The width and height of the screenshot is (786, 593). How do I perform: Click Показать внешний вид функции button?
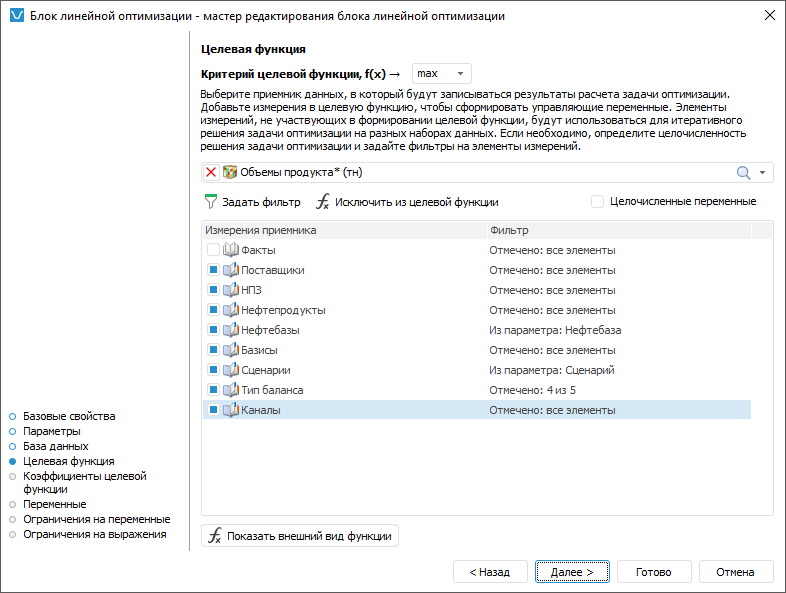click(x=300, y=536)
